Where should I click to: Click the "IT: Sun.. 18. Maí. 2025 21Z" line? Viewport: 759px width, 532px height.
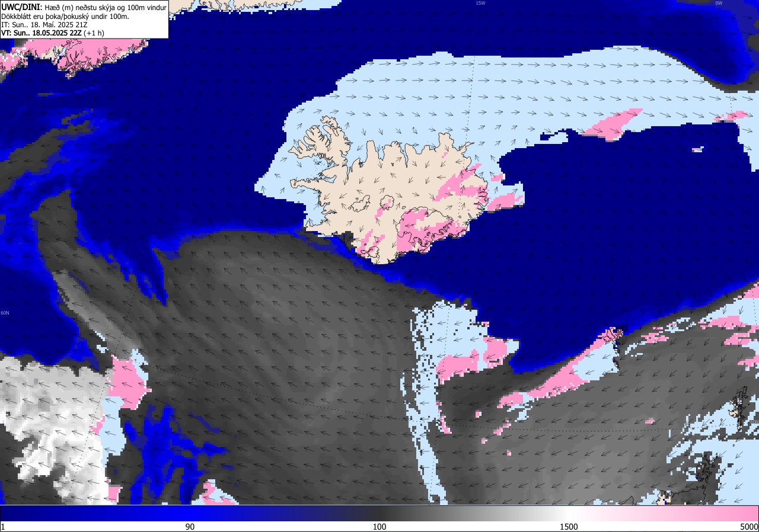point(44,24)
